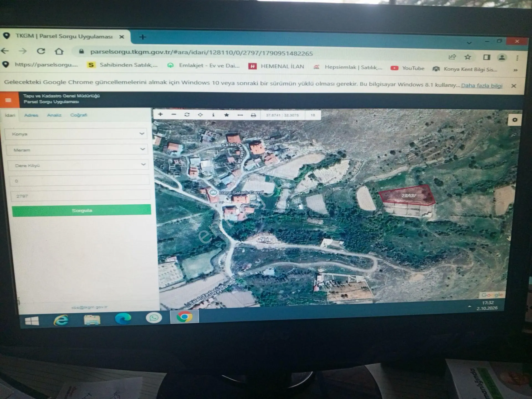Open HEMENAL İLAN bookmark
The image size is (532, 399).
point(277,66)
